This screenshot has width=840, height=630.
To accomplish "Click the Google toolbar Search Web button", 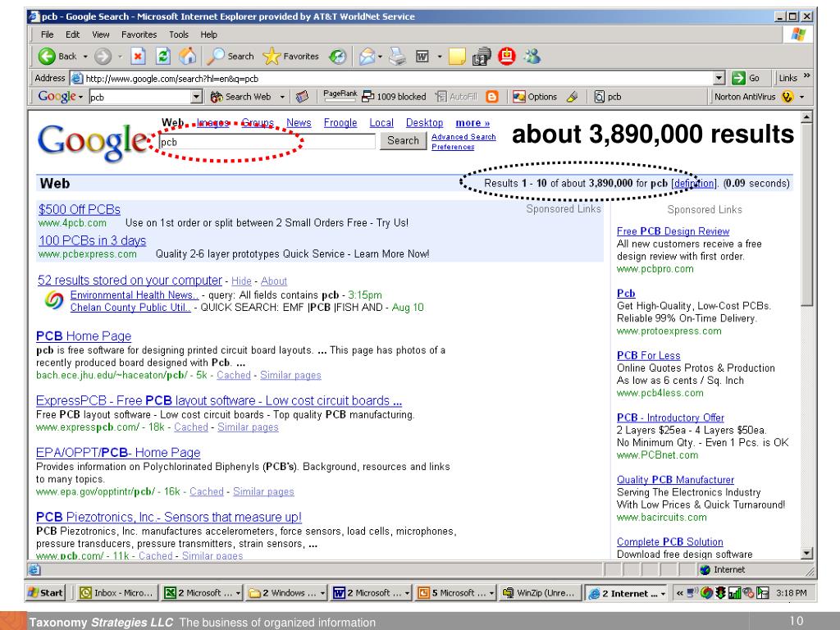I will [240, 97].
